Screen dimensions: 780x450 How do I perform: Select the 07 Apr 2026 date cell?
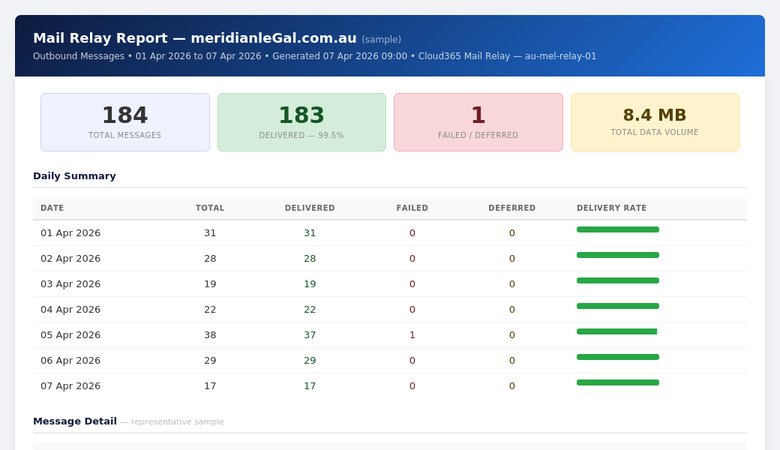pyautogui.click(x=71, y=386)
